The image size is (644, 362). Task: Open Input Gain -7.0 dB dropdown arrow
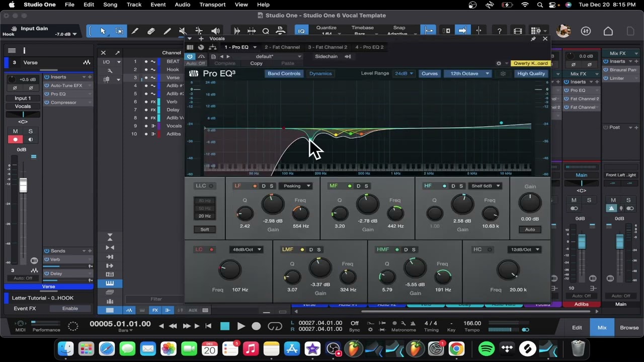74,34
